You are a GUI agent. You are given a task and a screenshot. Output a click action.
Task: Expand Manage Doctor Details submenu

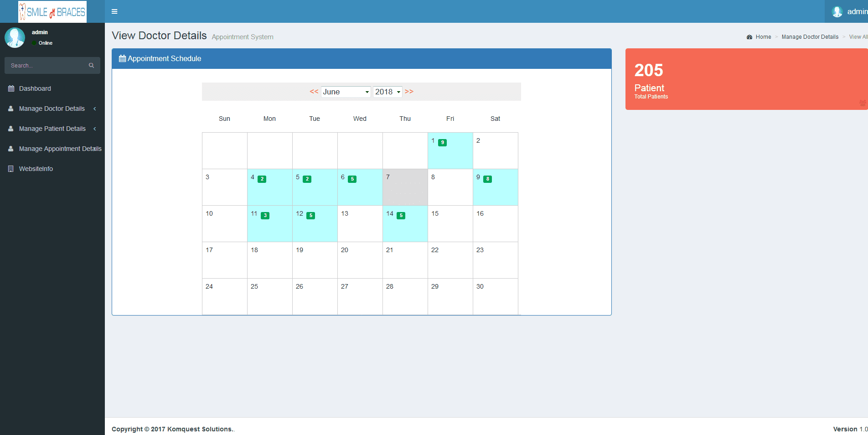52,109
